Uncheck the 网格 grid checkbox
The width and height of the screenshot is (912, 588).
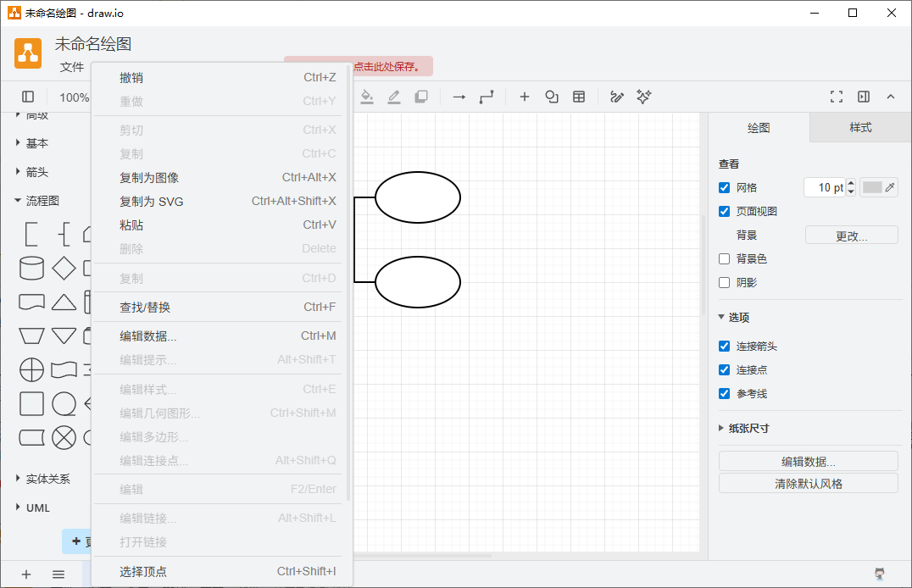pos(724,188)
